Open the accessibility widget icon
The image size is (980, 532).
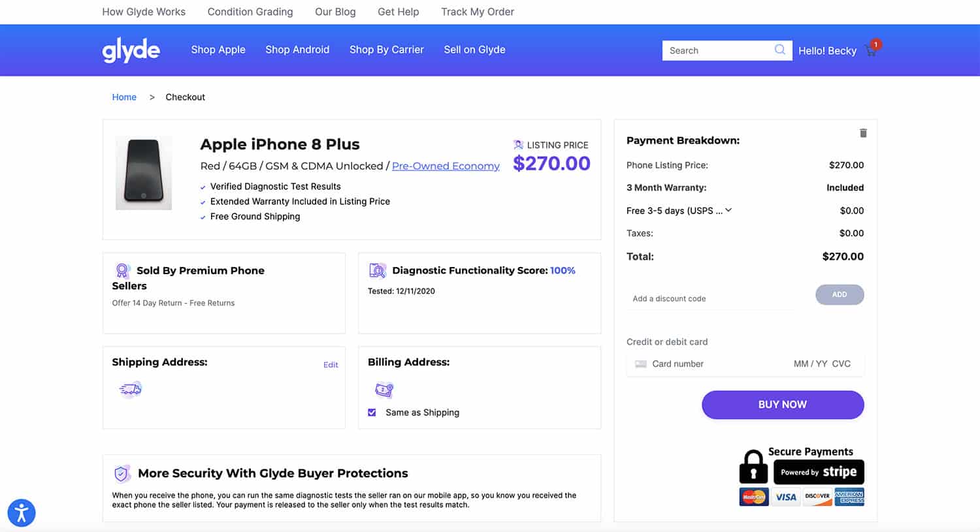[x=22, y=513]
